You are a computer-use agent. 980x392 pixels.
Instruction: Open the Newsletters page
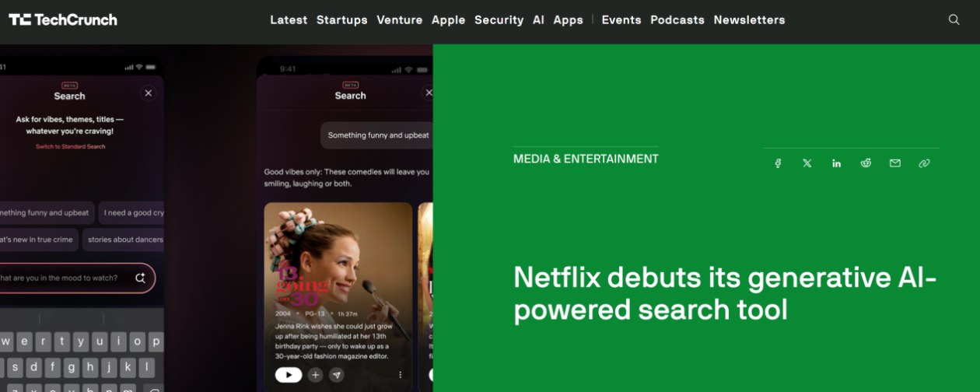750,20
